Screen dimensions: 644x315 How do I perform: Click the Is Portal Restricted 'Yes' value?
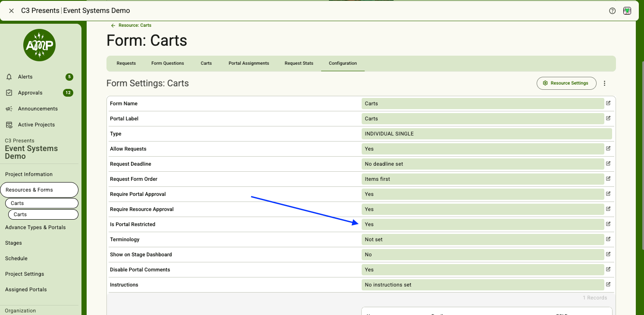click(483, 224)
